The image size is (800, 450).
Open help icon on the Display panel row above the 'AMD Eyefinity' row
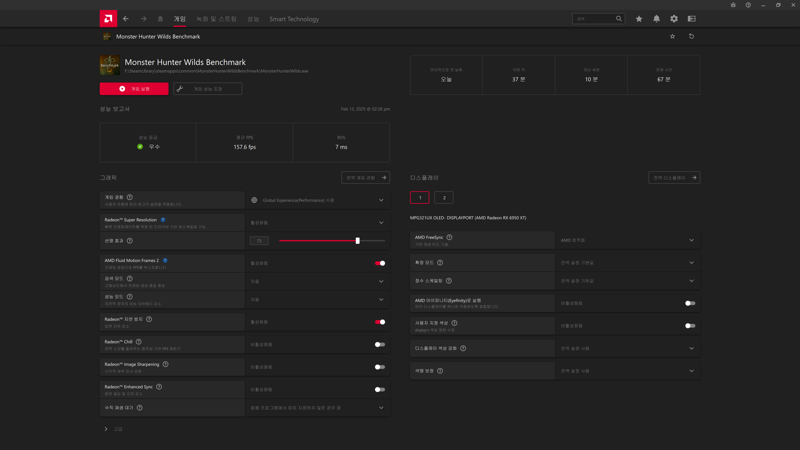coord(449,281)
